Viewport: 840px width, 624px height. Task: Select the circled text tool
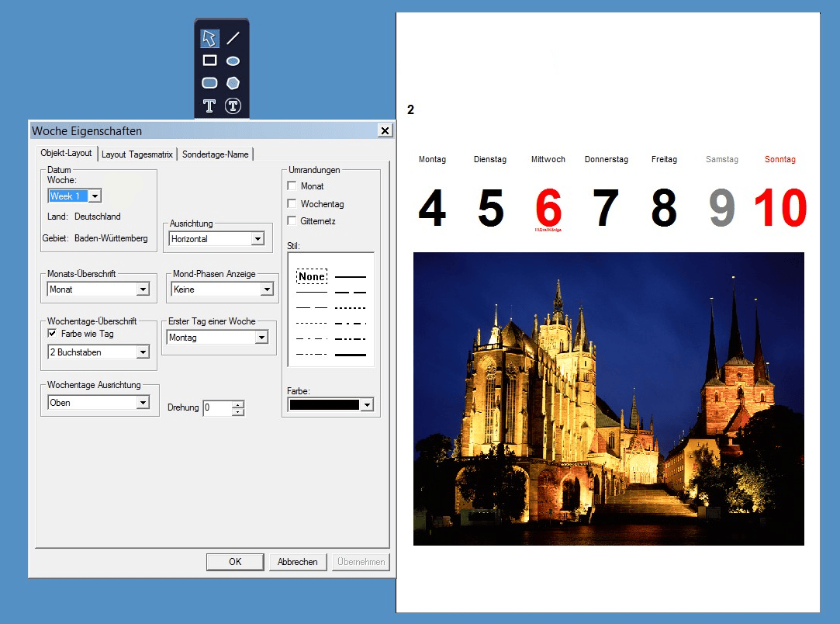pyautogui.click(x=233, y=106)
